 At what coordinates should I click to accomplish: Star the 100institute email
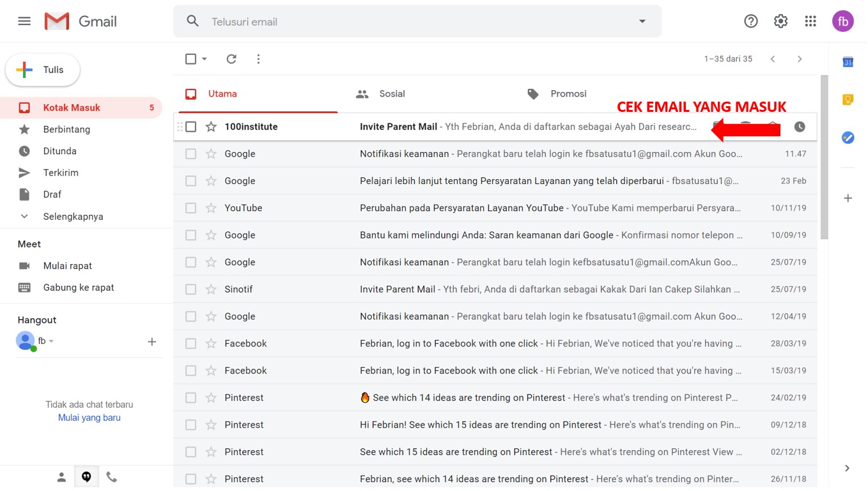point(211,127)
